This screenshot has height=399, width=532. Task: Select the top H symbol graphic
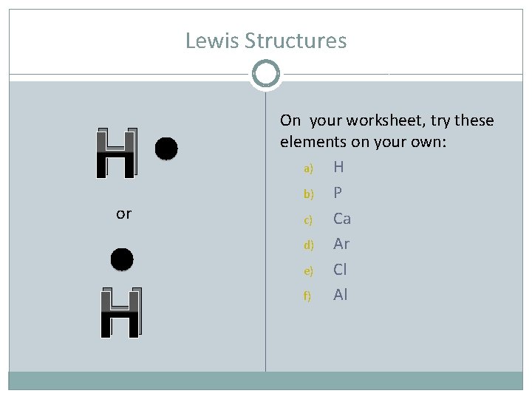coord(117,153)
